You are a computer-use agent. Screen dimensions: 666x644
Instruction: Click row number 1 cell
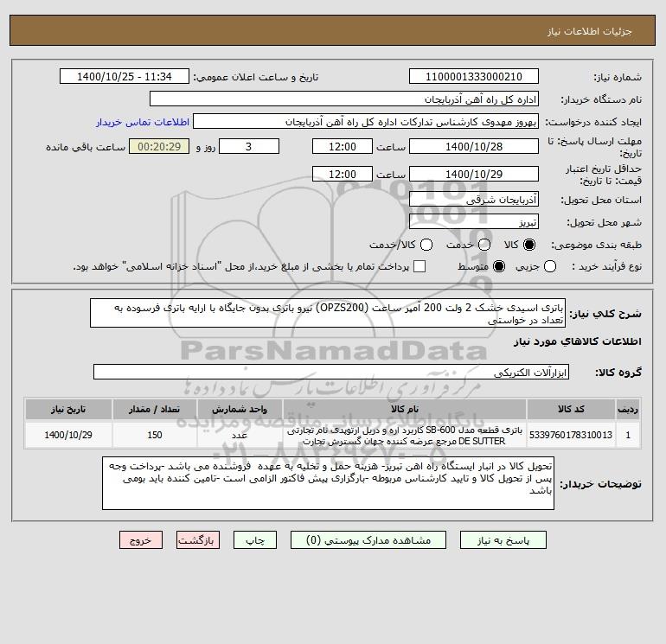628,435
